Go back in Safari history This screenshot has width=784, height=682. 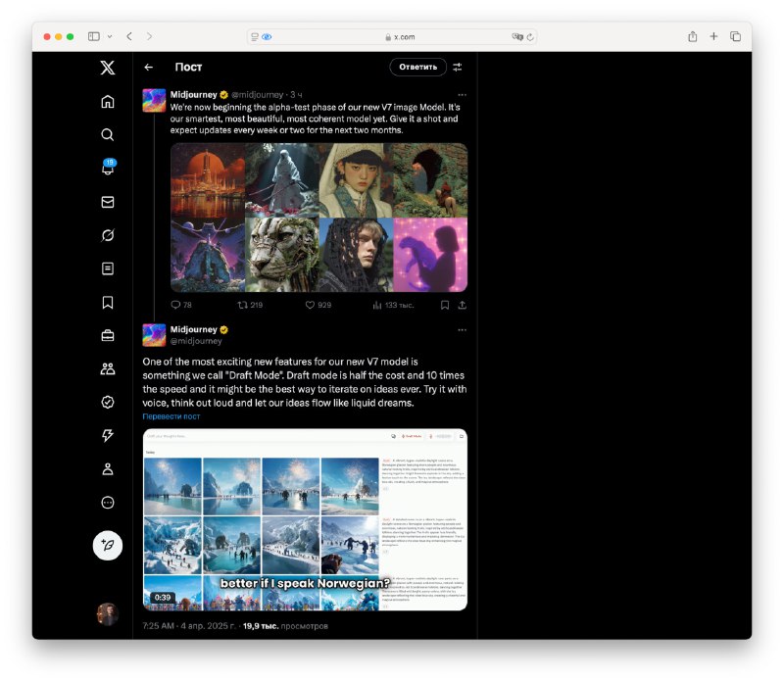tap(129, 36)
